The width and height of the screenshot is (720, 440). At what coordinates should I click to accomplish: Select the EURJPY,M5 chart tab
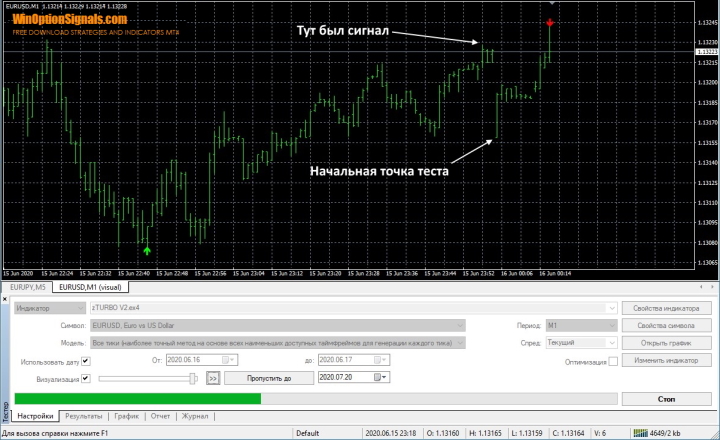(27, 287)
